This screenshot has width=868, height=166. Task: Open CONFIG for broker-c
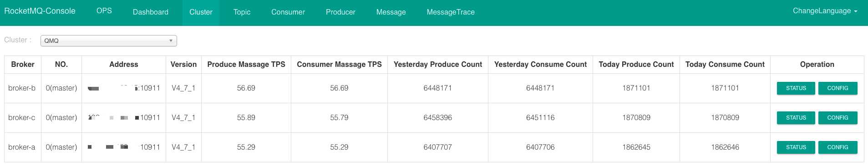[838, 118]
